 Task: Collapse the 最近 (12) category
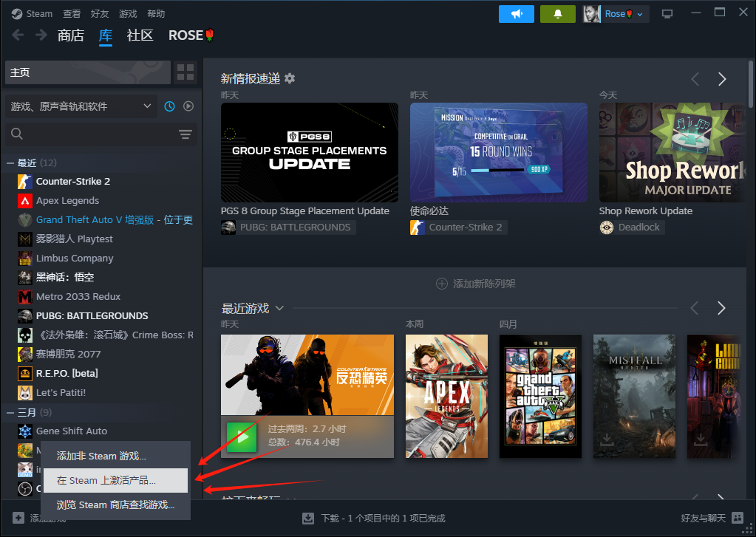click(x=10, y=163)
